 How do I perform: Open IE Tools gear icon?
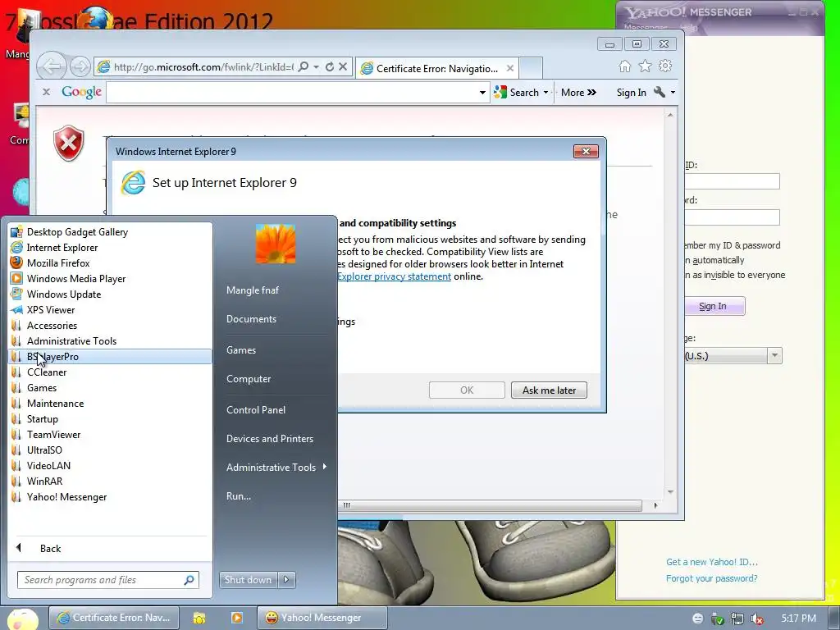(x=665, y=66)
